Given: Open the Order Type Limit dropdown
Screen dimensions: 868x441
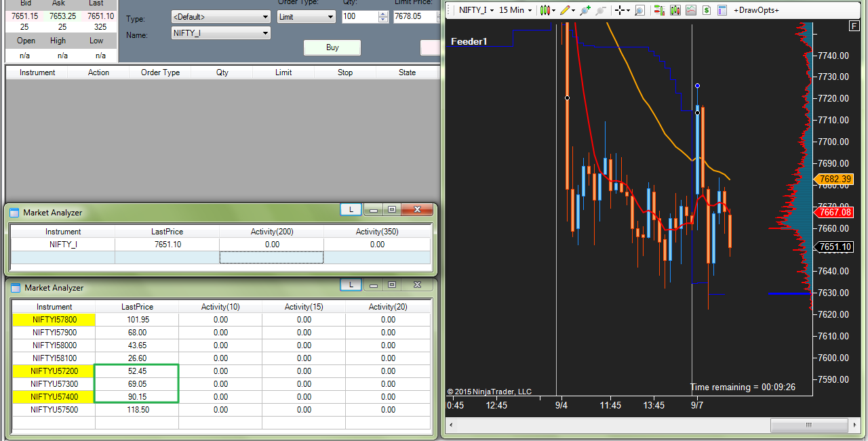Looking at the screenshot, I should pyautogui.click(x=307, y=17).
